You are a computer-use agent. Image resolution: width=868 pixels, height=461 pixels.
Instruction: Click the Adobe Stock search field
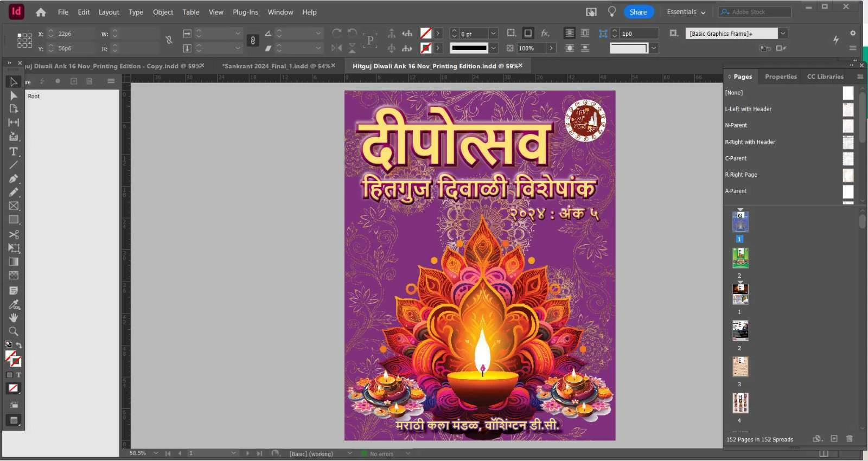(755, 12)
